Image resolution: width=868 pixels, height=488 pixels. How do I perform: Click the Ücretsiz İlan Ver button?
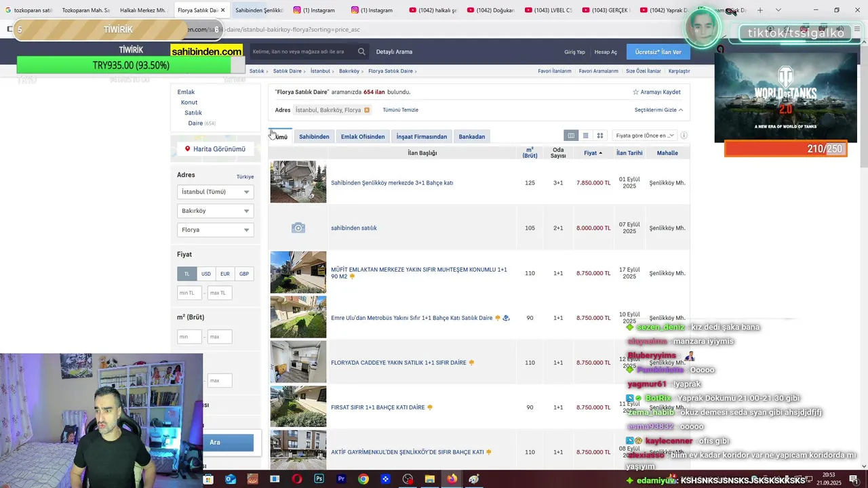coord(658,52)
